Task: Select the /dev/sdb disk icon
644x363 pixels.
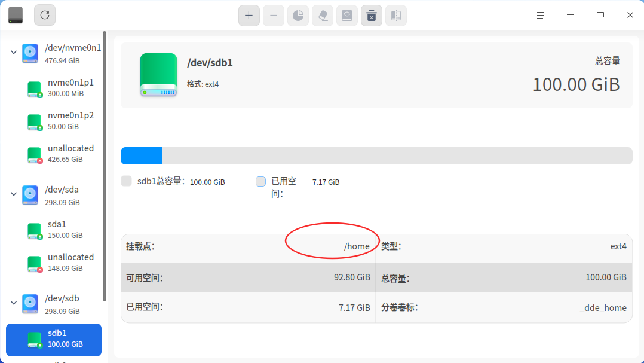Action: pos(30,304)
